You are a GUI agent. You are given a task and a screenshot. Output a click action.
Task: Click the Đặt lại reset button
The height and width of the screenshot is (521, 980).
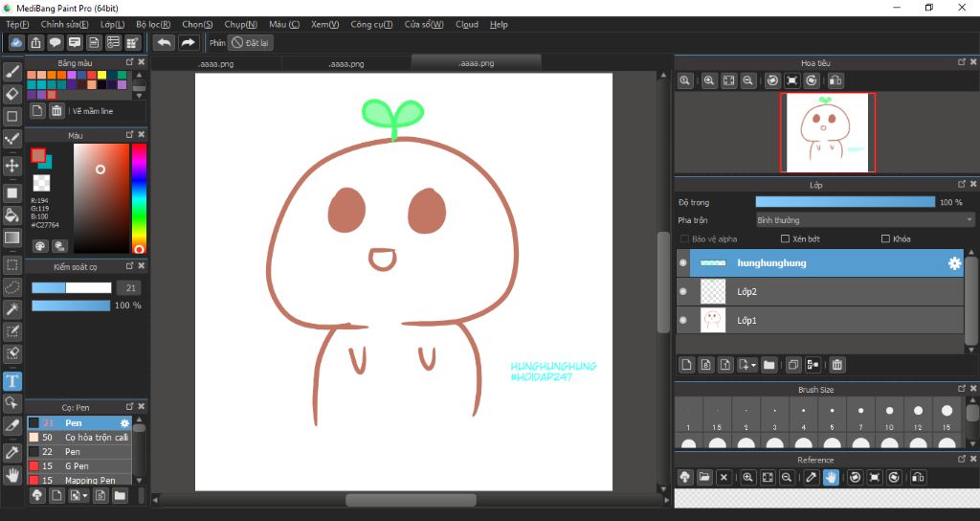251,42
